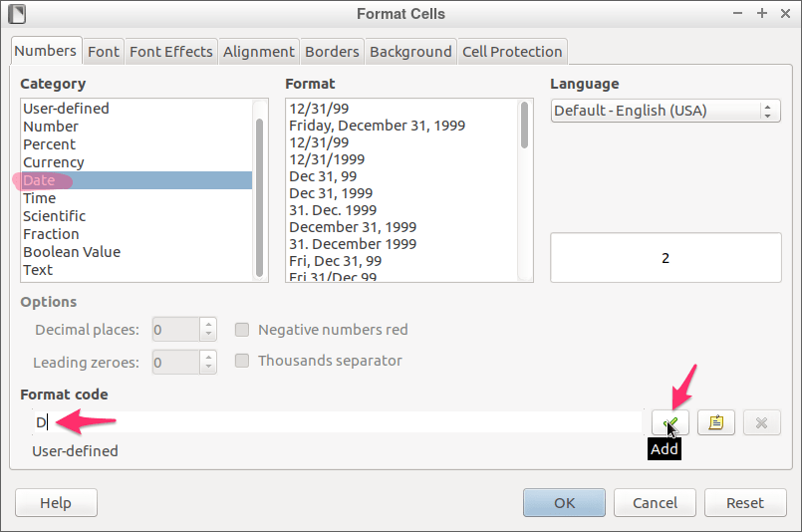Minimize the Format Cells dialog
802x532 pixels.
pos(737,14)
